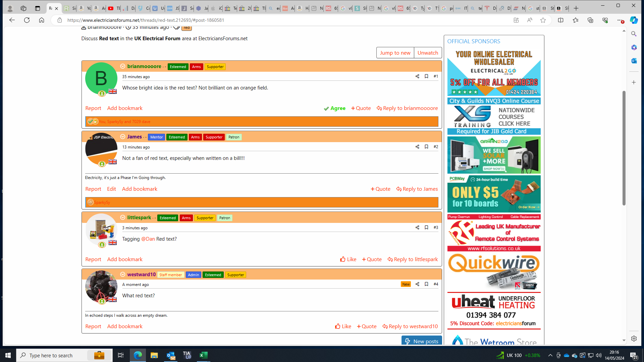
Task: Open red thread tag
Action: click(186, 28)
